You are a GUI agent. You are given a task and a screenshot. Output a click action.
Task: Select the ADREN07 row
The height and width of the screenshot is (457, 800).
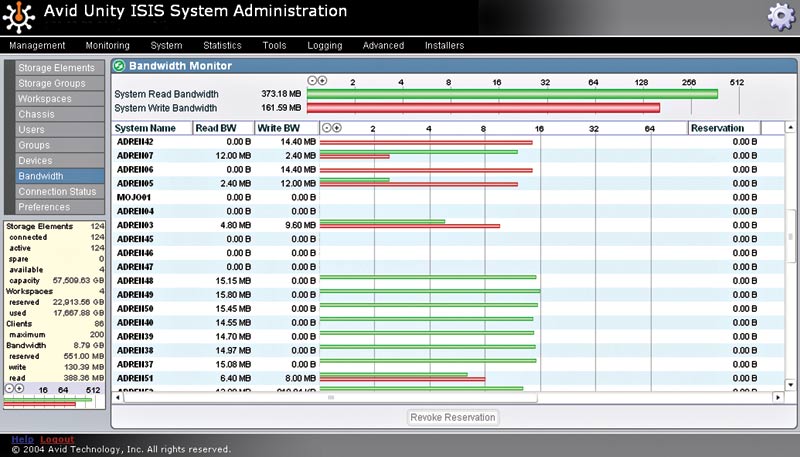click(448, 156)
